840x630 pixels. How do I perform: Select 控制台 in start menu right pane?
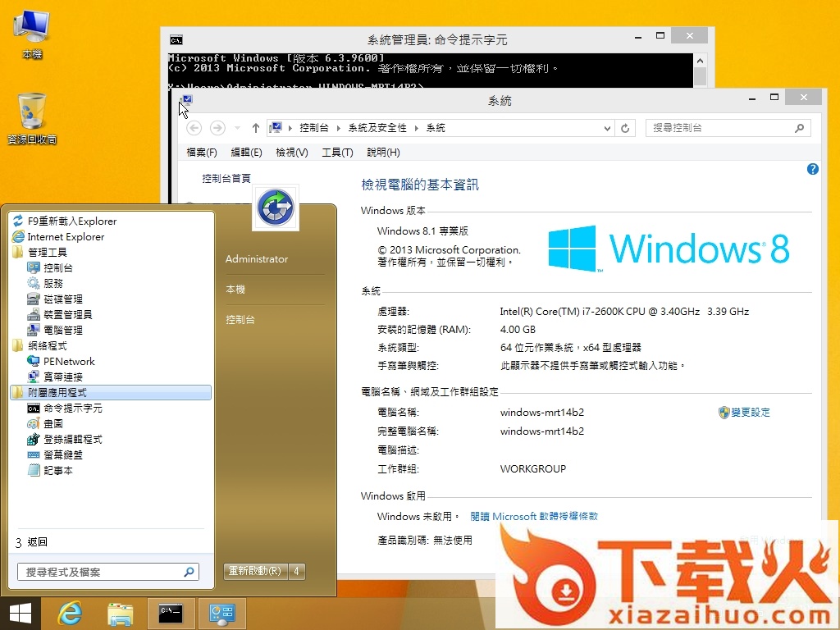click(x=240, y=320)
